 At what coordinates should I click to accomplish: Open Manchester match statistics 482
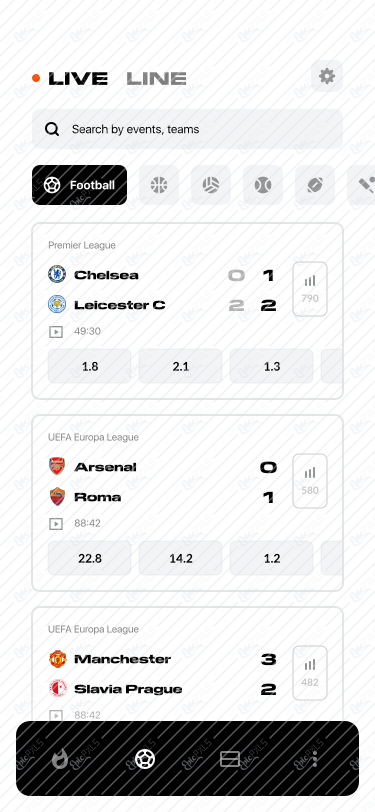[310, 673]
